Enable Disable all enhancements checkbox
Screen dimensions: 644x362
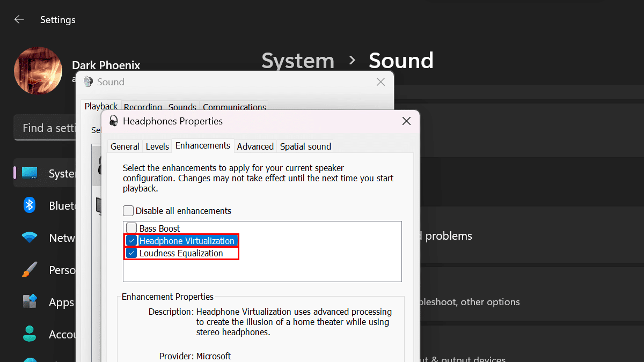pyautogui.click(x=128, y=211)
